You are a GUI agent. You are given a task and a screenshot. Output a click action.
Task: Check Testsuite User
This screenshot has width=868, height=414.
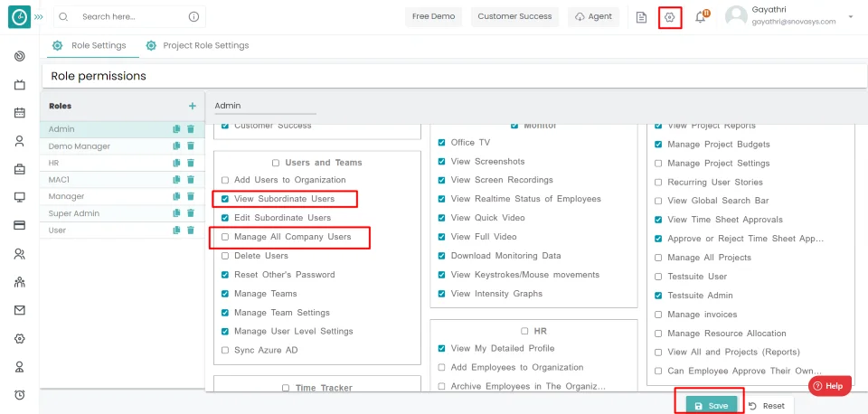(658, 277)
